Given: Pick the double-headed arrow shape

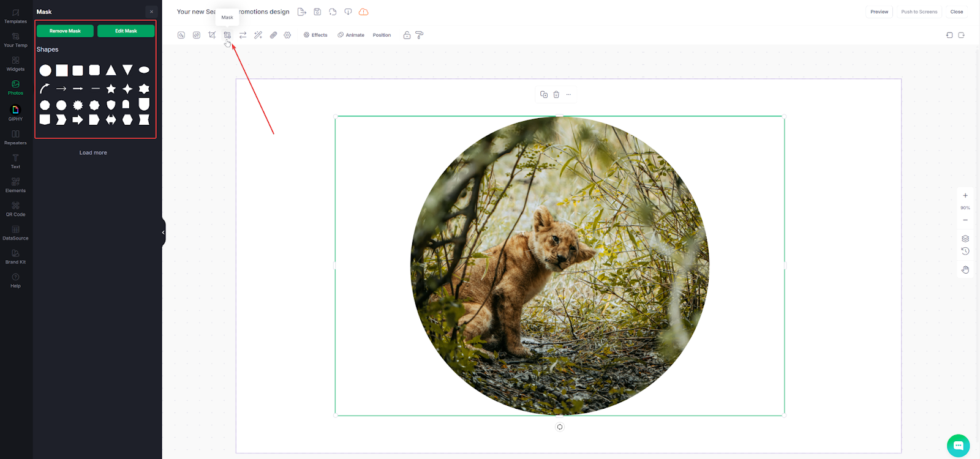Looking at the screenshot, I should pyautogui.click(x=111, y=120).
